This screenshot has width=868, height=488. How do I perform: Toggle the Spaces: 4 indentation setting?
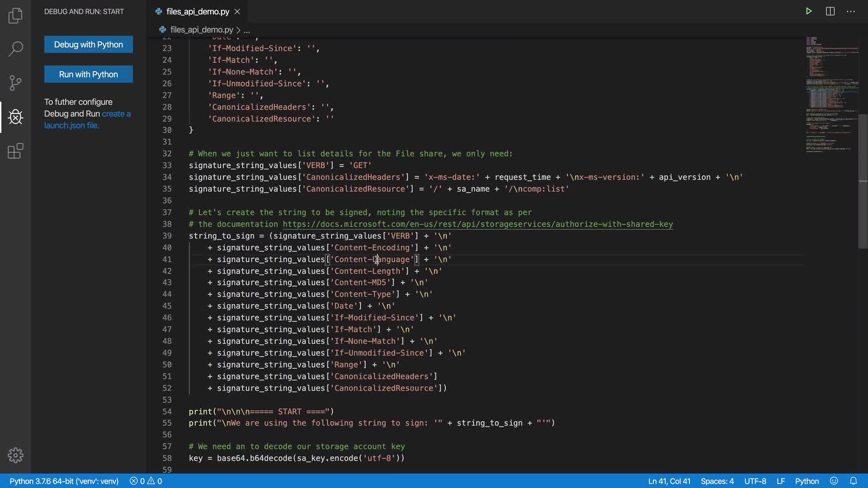[x=717, y=481]
